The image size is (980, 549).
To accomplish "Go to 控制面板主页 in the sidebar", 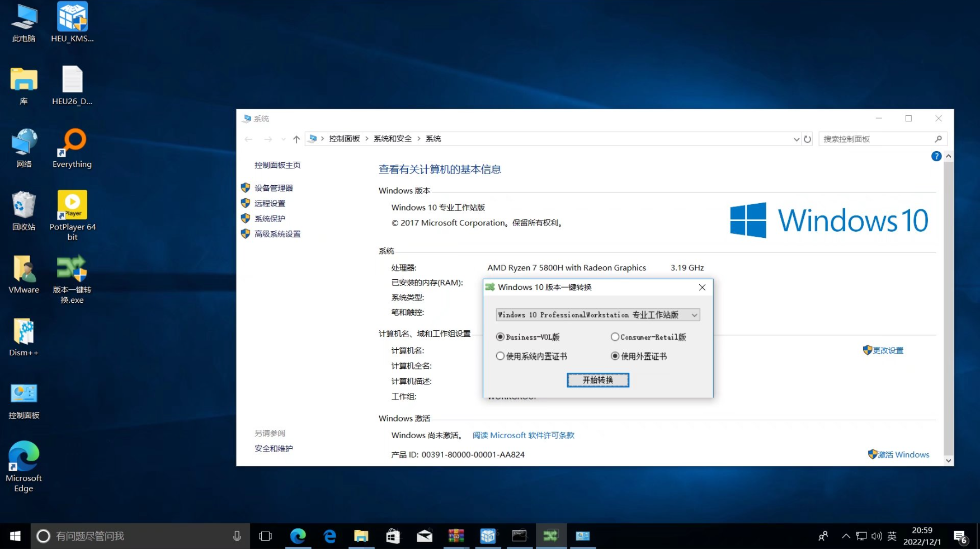I will [276, 165].
